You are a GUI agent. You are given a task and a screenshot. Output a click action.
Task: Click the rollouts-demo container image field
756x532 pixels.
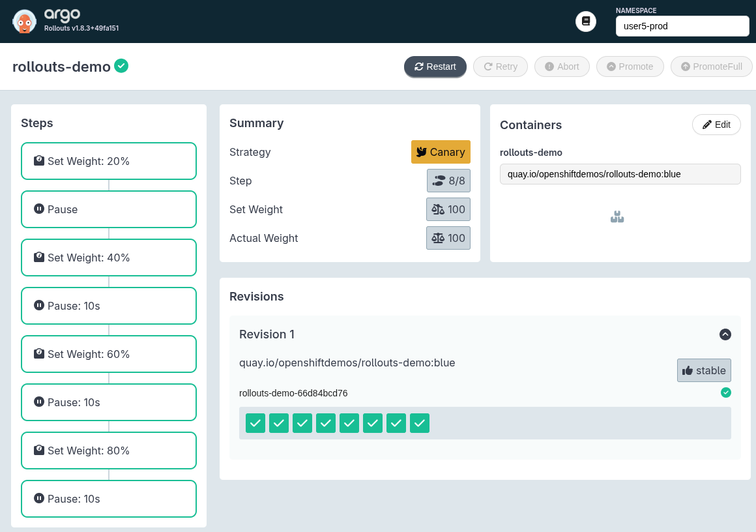pyautogui.click(x=620, y=174)
